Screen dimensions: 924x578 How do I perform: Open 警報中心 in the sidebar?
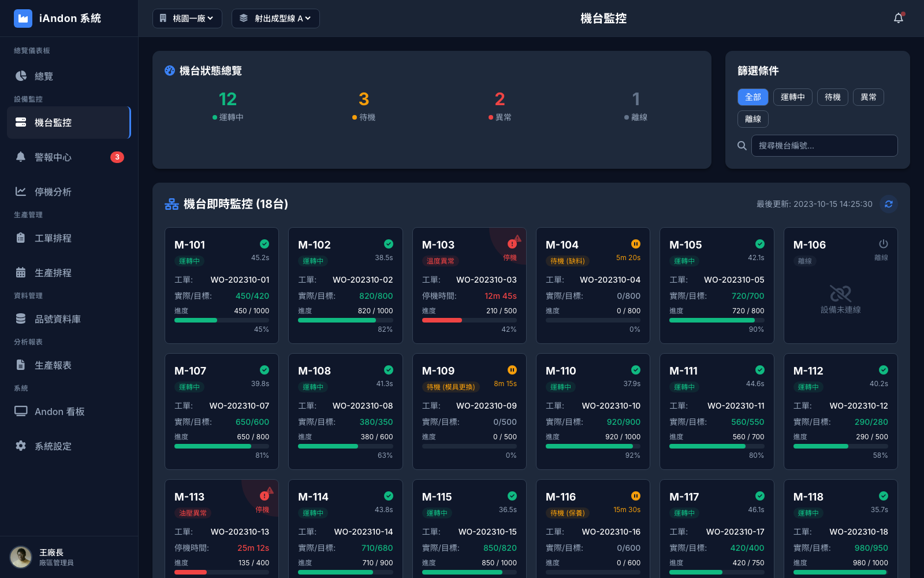(x=69, y=157)
